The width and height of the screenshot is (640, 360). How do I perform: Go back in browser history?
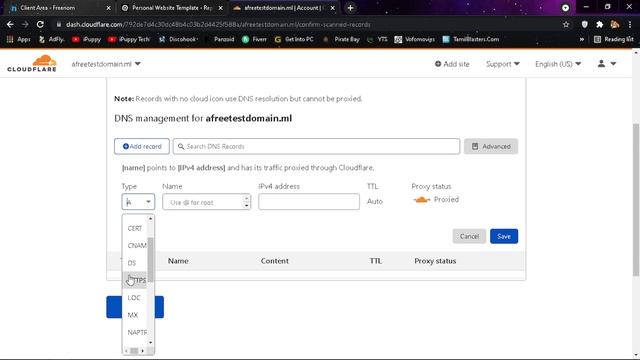10,24
